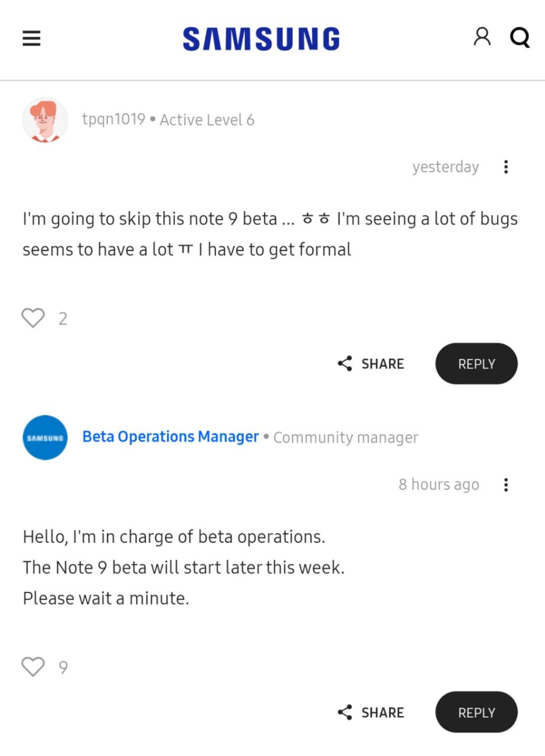
Task: Like tpqn1019's comment with the heart
Action: pos(33,318)
